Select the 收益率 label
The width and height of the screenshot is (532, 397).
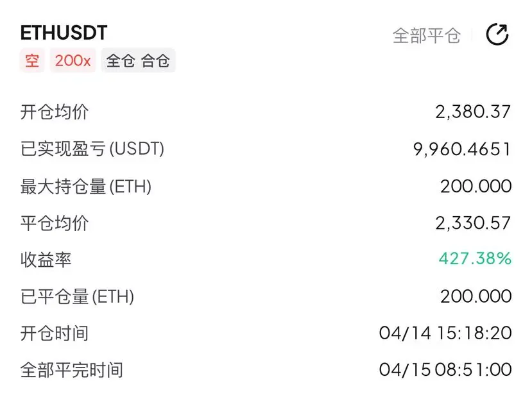[46, 260]
